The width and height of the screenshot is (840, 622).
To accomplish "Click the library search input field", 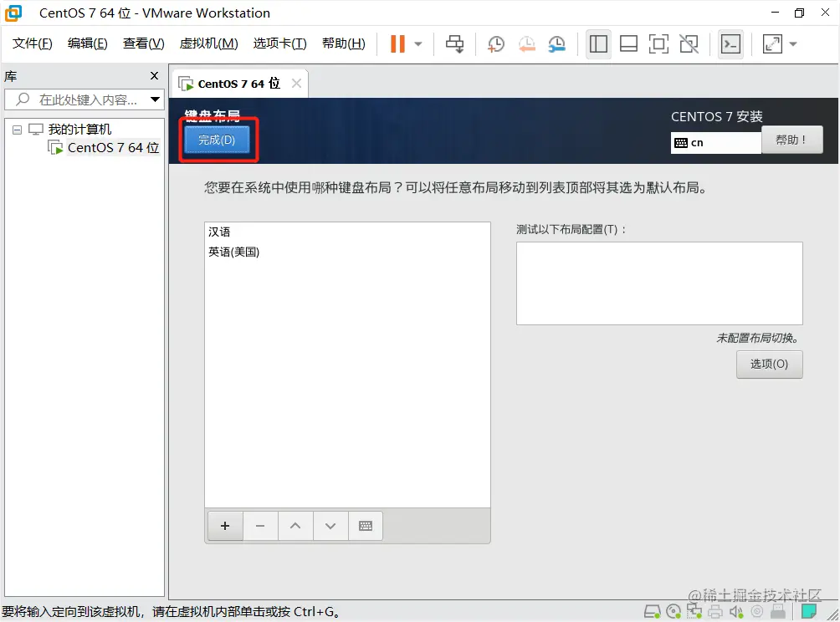I will point(80,99).
